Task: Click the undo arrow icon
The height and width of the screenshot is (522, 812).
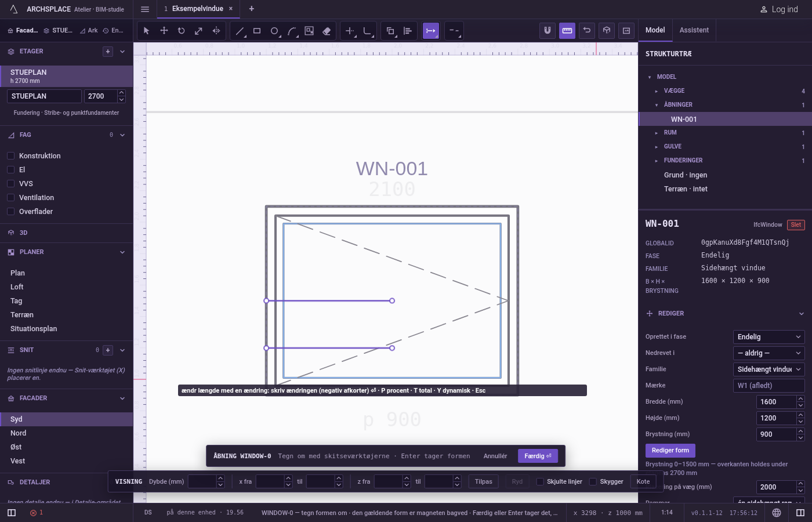Action: (x=587, y=31)
